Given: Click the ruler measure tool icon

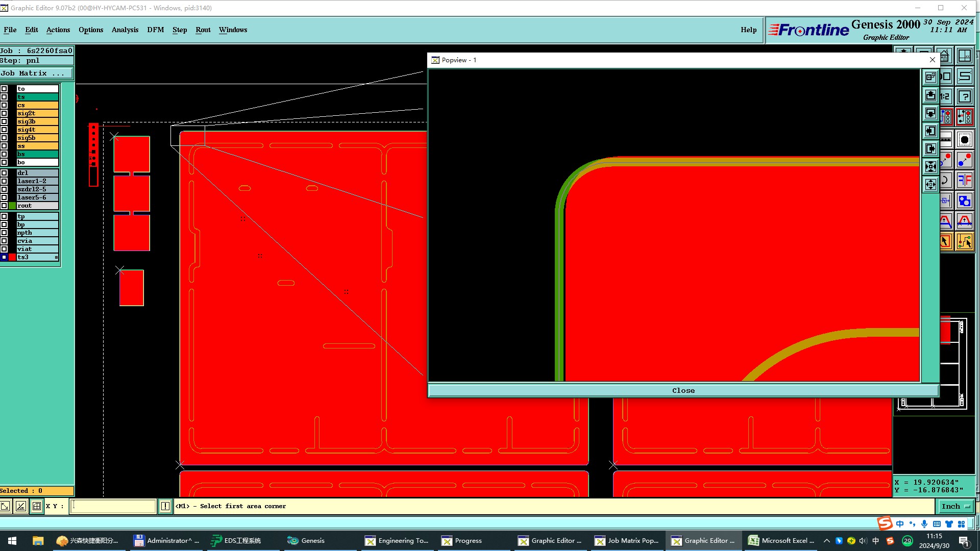Looking at the screenshot, I should click(x=946, y=139).
